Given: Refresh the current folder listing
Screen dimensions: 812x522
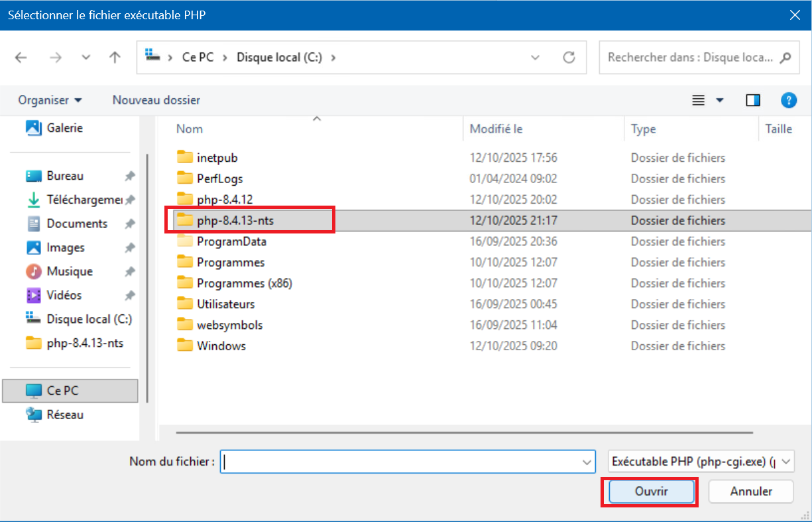Looking at the screenshot, I should coord(569,58).
